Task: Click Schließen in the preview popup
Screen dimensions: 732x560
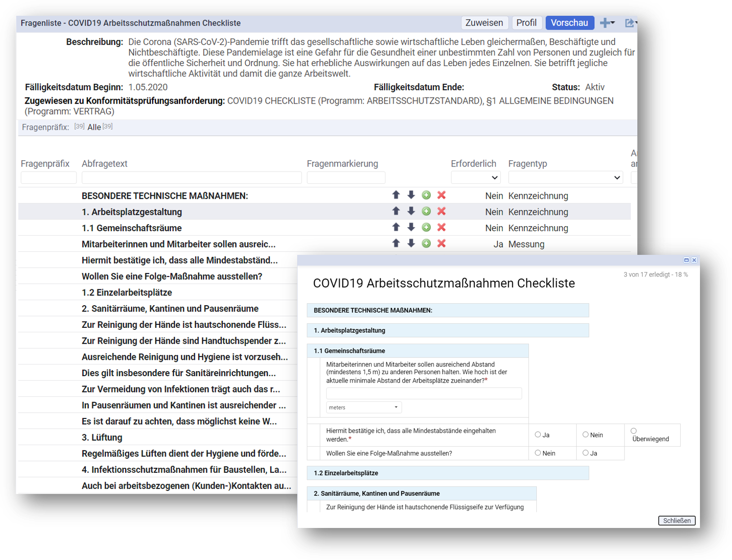Action: [676, 521]
